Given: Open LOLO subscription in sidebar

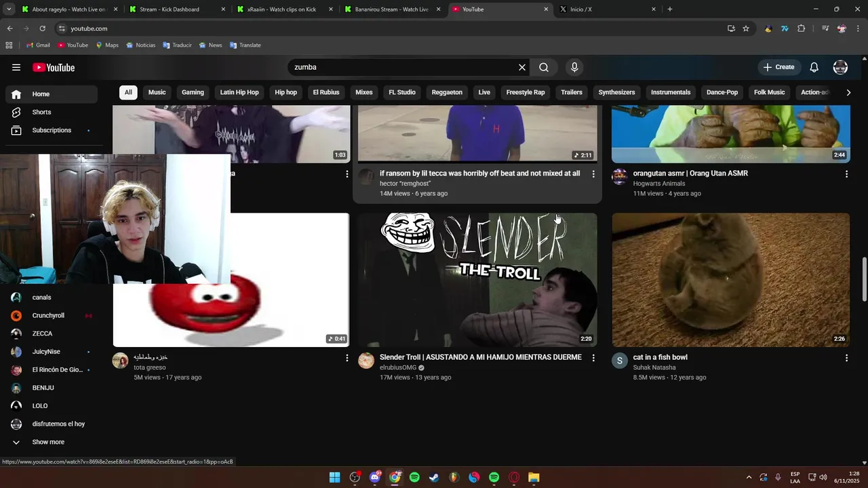Looking at the screenshot, I should click(51, 406).
